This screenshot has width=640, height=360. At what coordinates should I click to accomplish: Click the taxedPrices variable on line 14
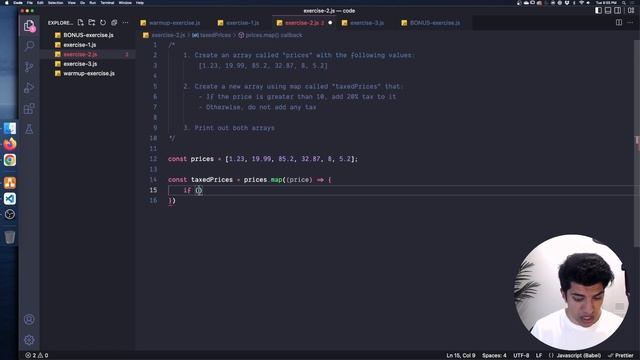(x=212, y=180)
